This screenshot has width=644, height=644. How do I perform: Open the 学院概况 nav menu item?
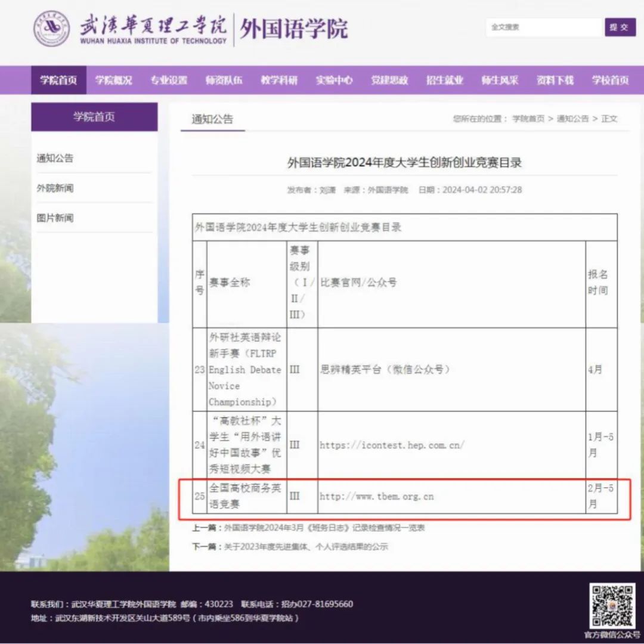113,80
